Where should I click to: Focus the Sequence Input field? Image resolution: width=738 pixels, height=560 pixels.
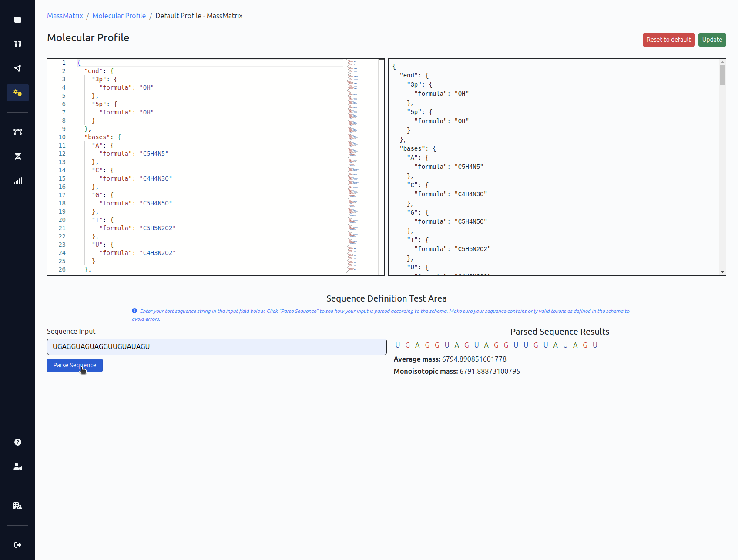[x=217, y=346]
